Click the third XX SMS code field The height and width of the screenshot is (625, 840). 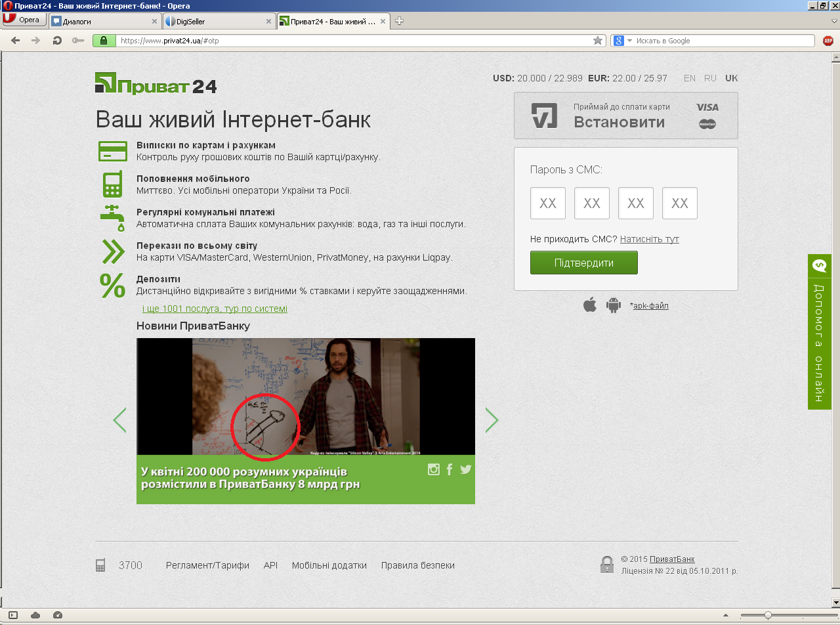click(x=636, y=204)
